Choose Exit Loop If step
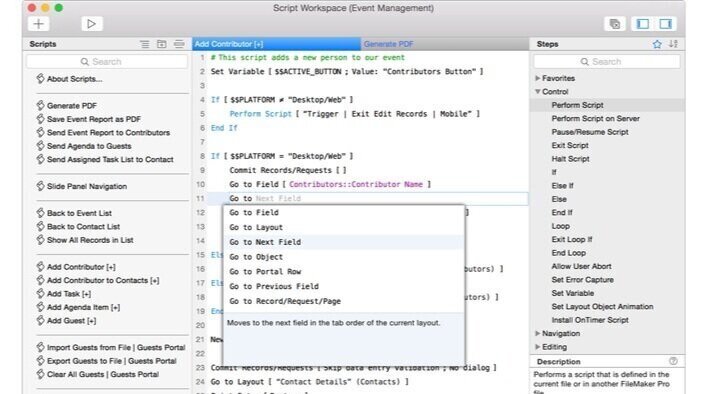The image size is (702, 394). 572,240
